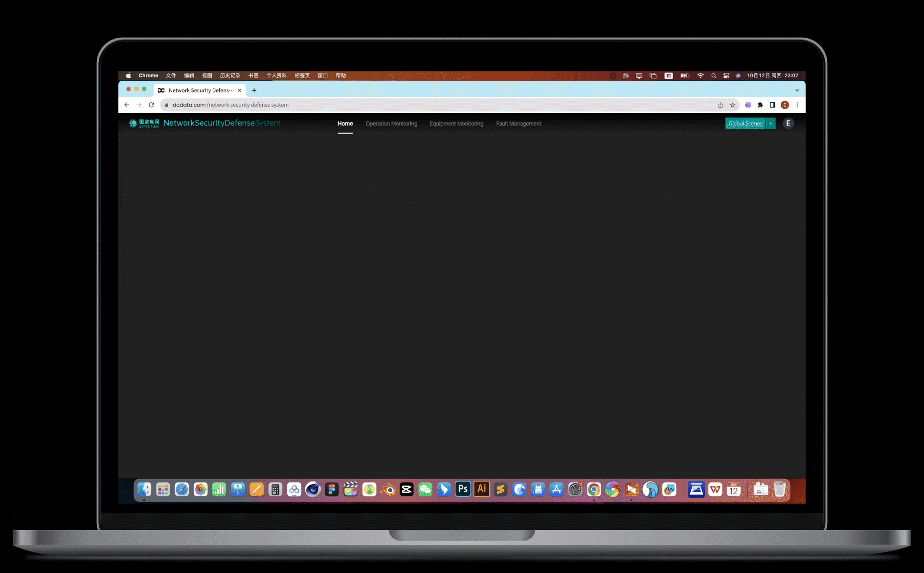
Task: Open Keynote from the dock
Action: tap(238, 489)
